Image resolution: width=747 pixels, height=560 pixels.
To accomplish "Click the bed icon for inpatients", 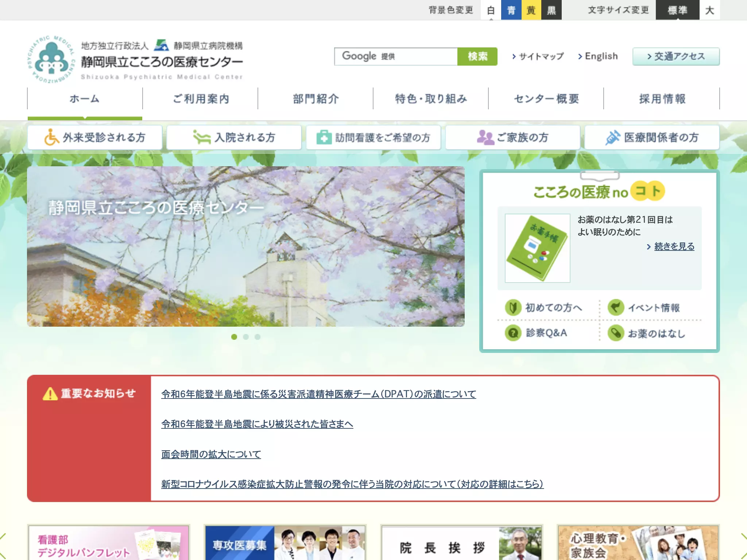I will click(202, 137).
